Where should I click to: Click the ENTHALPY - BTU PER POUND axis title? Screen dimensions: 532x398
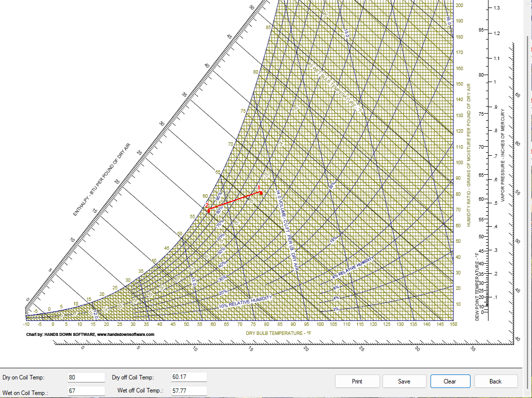[x=102, y=180]
